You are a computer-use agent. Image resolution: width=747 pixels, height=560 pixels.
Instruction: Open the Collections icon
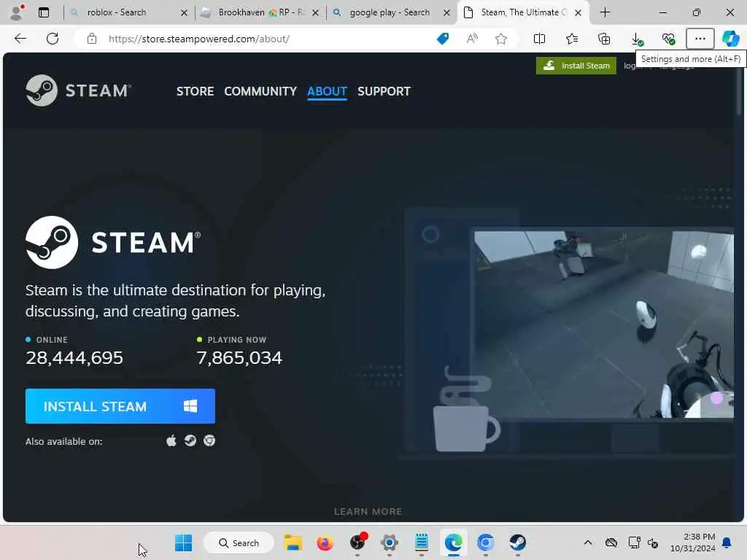coord(604,39)
